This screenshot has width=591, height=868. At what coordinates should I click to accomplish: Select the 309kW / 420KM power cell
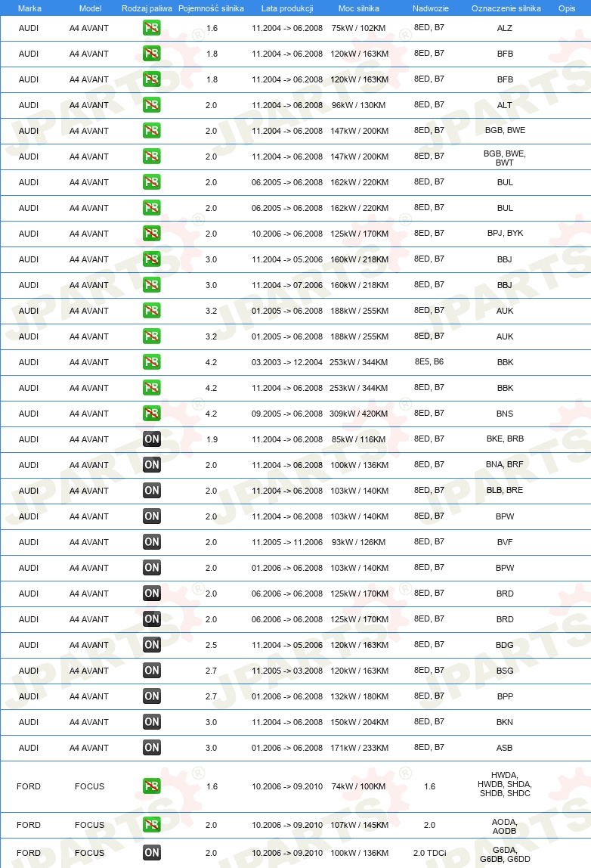[358, 414]
